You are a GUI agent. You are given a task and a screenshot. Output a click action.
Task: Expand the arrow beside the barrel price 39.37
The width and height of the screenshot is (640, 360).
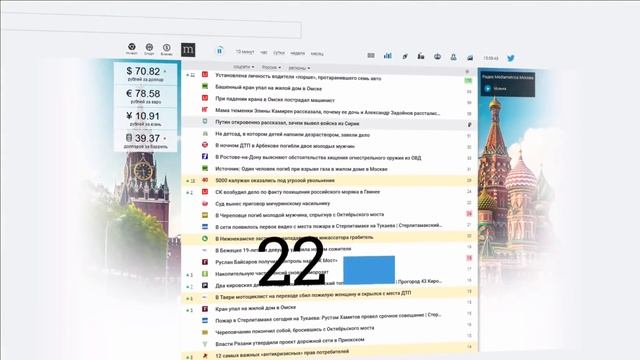coord(165,139)
